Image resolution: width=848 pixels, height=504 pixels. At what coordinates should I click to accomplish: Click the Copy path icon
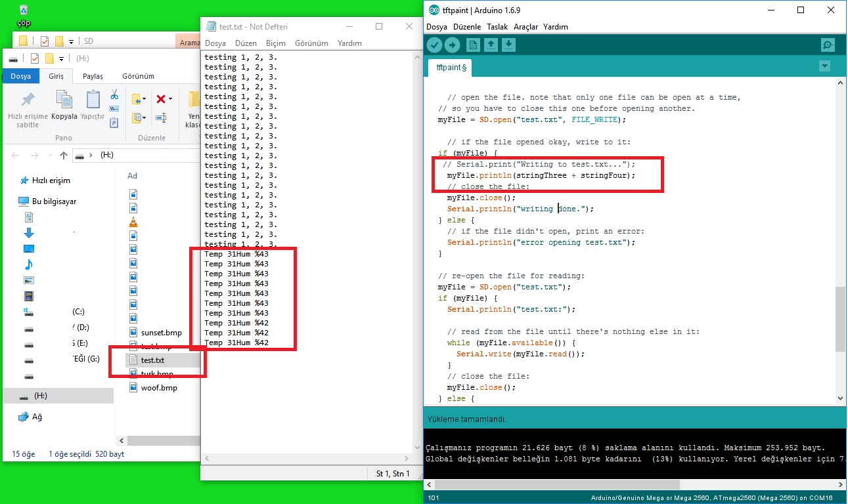click(114, 108)
